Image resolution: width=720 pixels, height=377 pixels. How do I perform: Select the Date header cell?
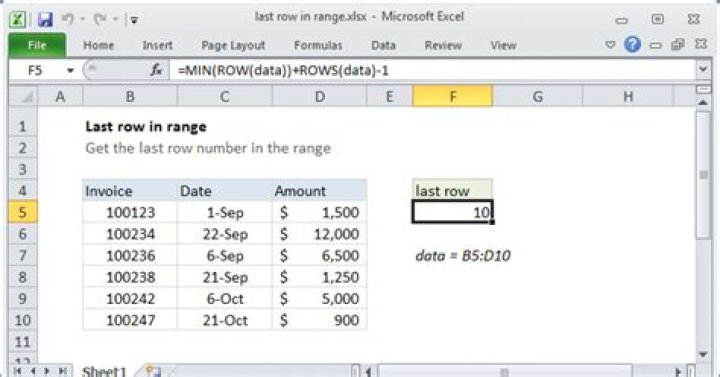tap(225, 191)
